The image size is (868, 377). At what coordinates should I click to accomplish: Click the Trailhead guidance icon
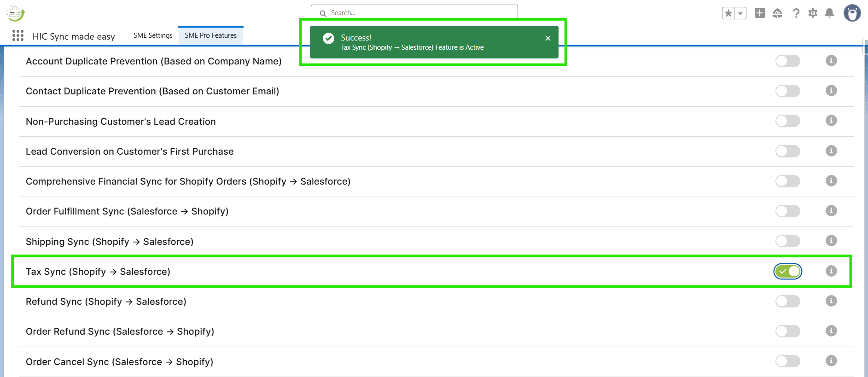[x=777, y=13]
